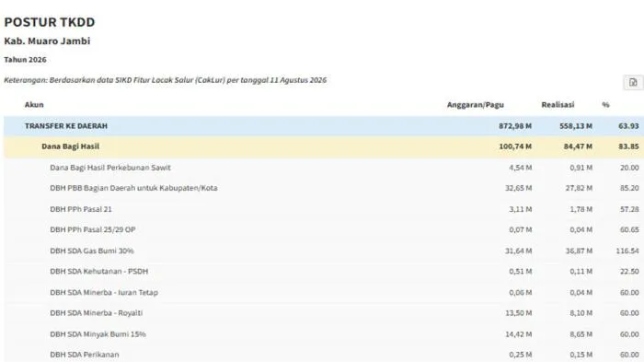The width and height of the screenshot is (644, 362).
Task: Select the DBH PPh Pasal 25/29 OP row
Action: (x=324, y=229)
